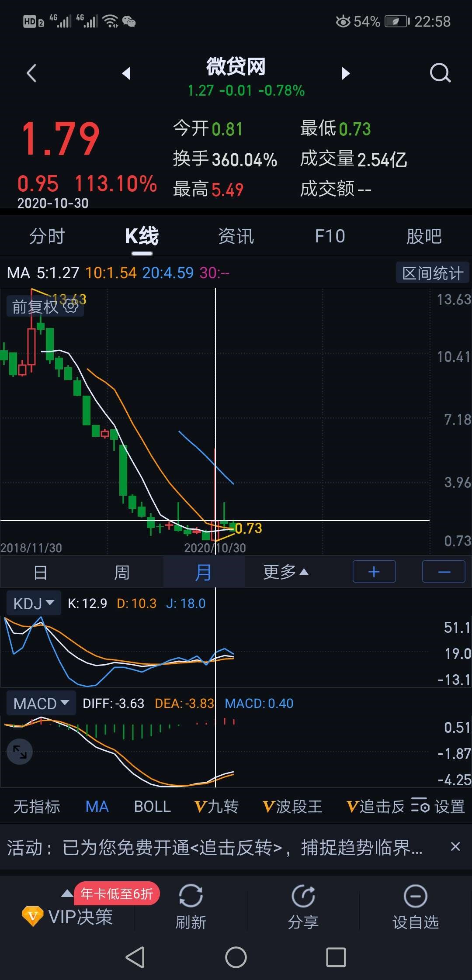Image resolution: width=472 pixels, height=980 pixels.
Task: Tap the 刷新 refresh icon
Action: tap(191, 896)
